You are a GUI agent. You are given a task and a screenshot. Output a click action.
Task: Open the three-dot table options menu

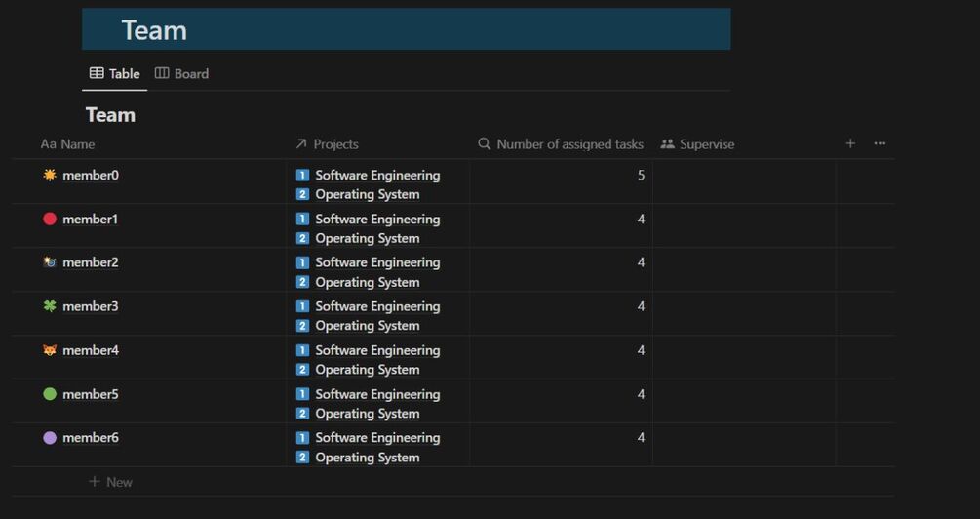point(880,143)
